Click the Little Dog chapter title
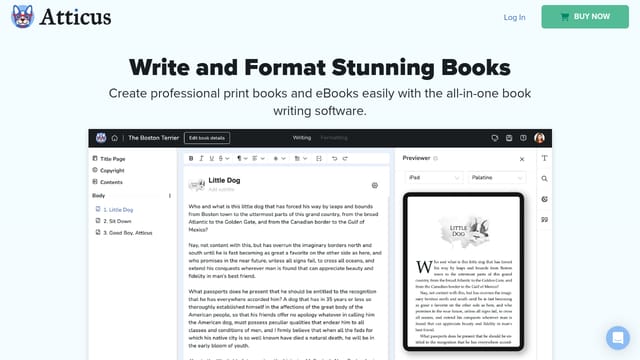 224,180
